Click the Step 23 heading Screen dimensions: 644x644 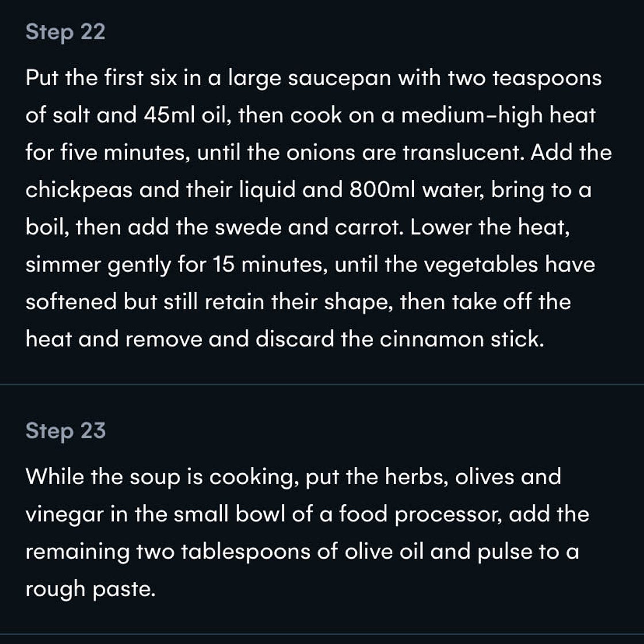click(x=66, y=431)
